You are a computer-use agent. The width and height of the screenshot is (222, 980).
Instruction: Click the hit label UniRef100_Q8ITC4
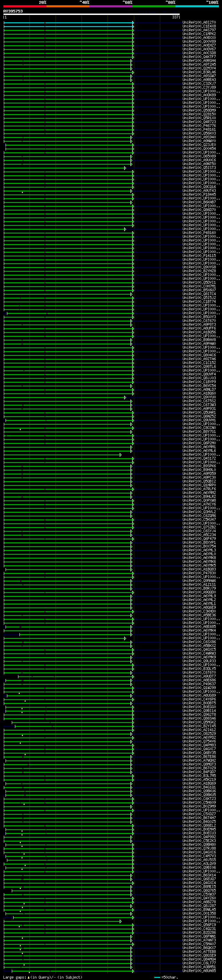199,294
